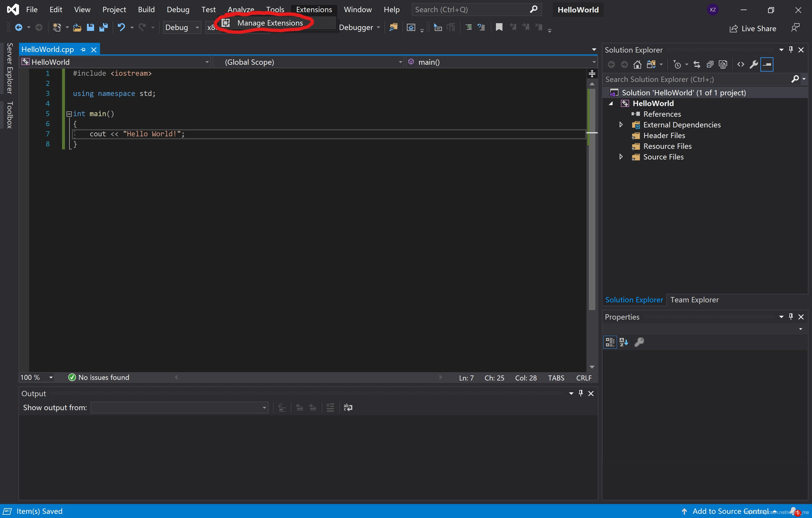Expand External Dependencies node
The width and height of the screenshot is (812, 518).
pyautogui.click(x=621, y=125)
